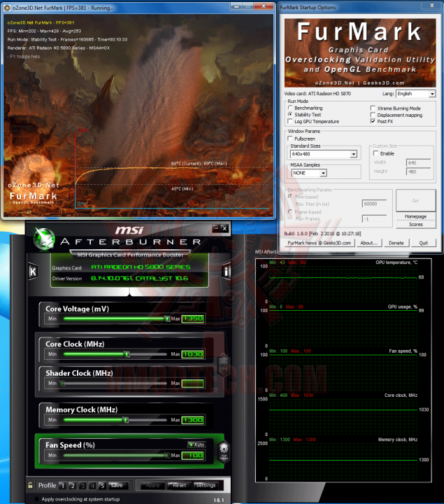The height and width of the screenshot is (504, 444).
Task: Load Afterburner profile slot 2
Action: (73, 485)
